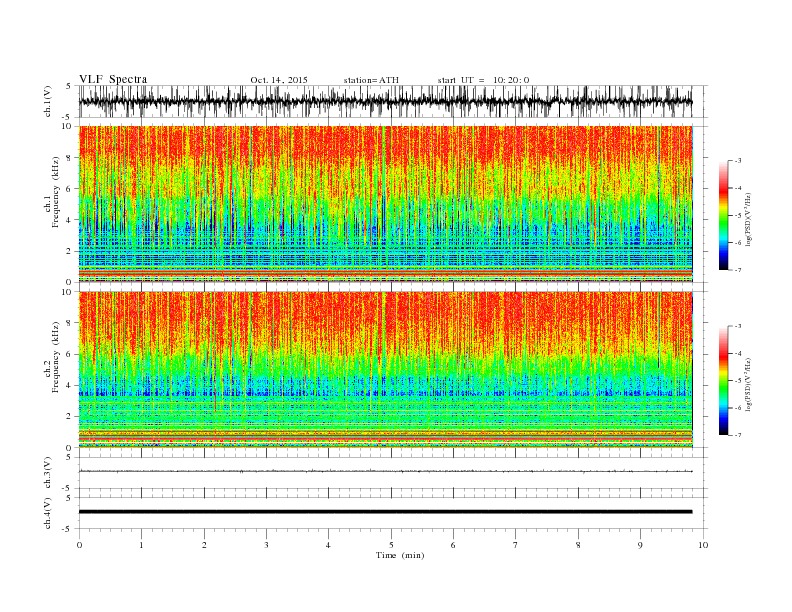Image resolution: width=792 pixels, height=612 pixels.
Task: Click the time axis tick labeled 5
Action: [391, 545]
